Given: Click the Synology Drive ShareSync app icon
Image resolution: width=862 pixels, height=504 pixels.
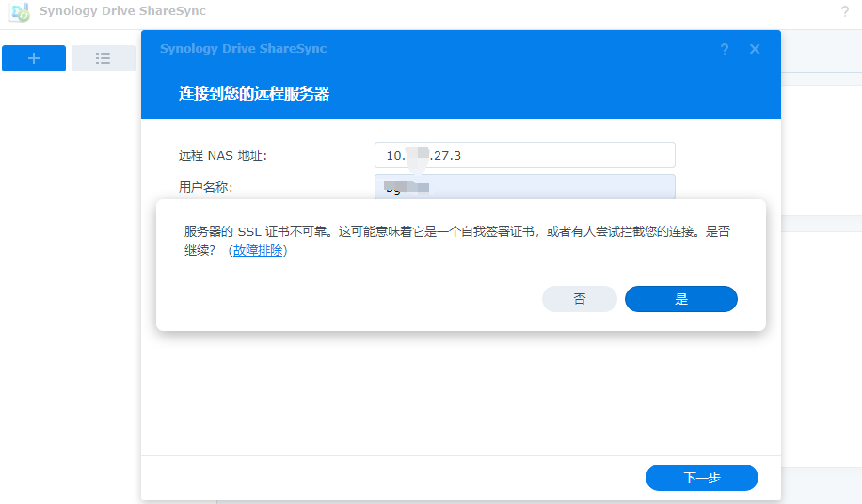Looking at the screenshot, I should coord(20,11).
